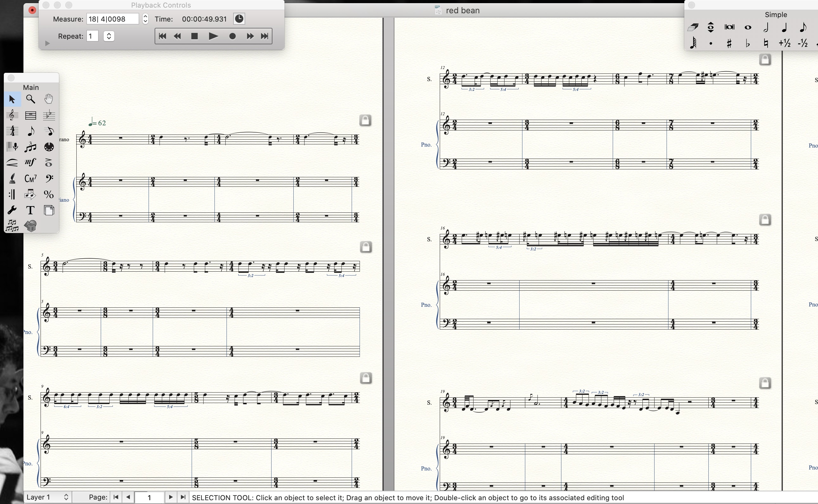Image resolution: width=818 pixels, height=504 pixels.
Task: Select the sharp accidental in the Simple palette
Action: tap(729, 43)
